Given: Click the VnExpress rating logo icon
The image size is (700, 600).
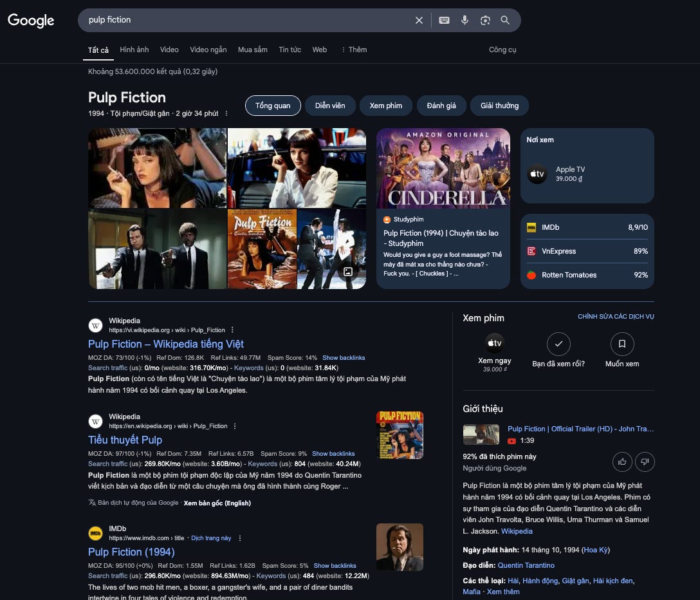Looking at the screenshot, I should click(x=531, y=251).
